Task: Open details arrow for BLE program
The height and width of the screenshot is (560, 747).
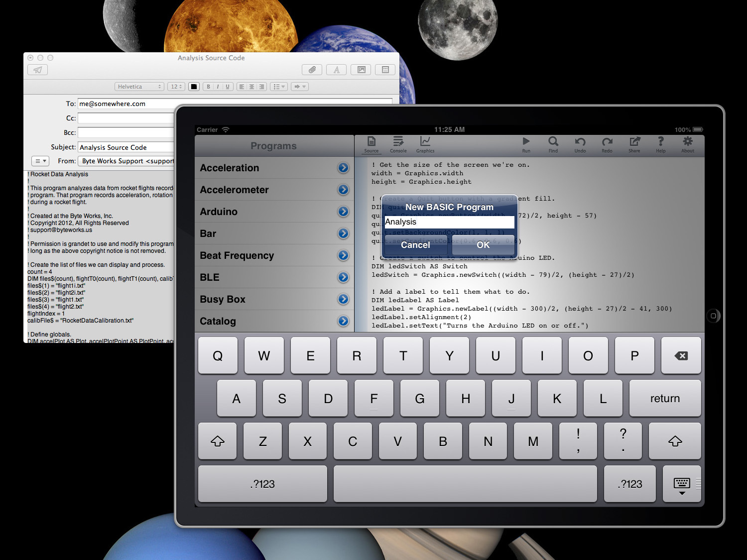Action: [343, 277]
